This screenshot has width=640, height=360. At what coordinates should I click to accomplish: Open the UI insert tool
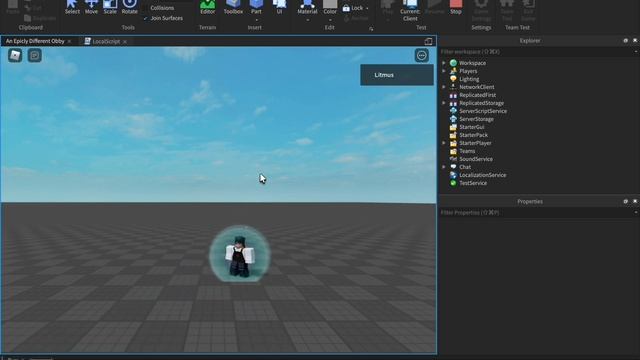[x=280, y=7]
